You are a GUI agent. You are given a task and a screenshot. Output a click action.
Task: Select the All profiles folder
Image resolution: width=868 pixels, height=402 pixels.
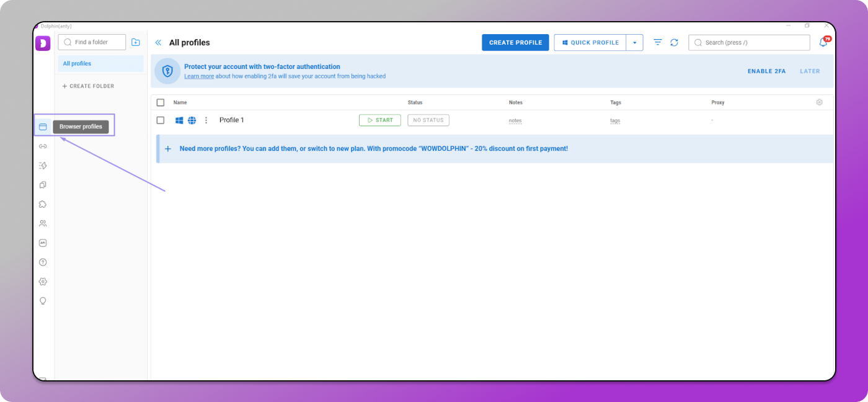point(77,63)
